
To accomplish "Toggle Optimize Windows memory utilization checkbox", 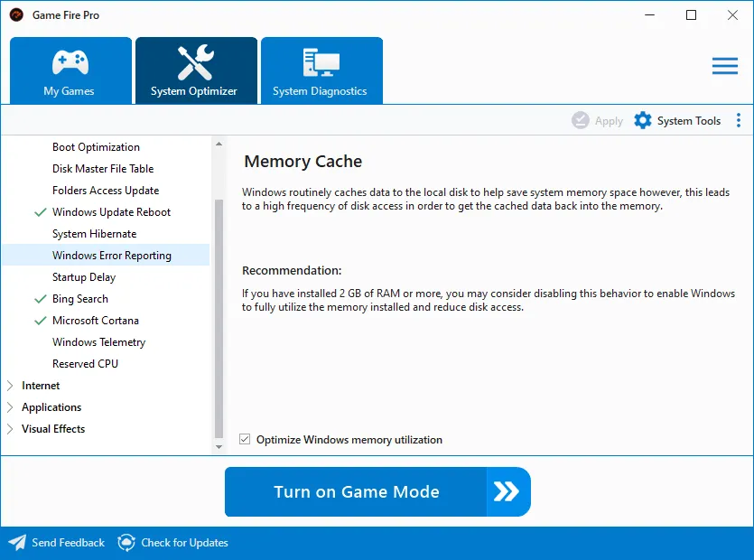I will (245, 440).
